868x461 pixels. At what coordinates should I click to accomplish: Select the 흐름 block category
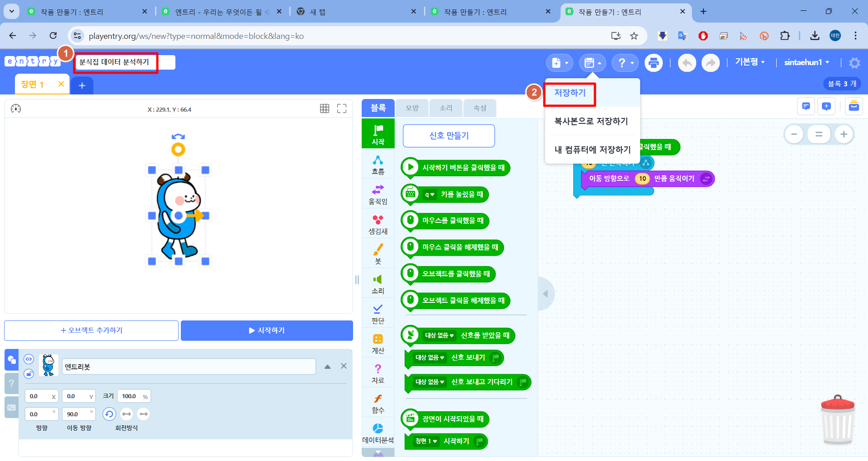pos(378,165)
